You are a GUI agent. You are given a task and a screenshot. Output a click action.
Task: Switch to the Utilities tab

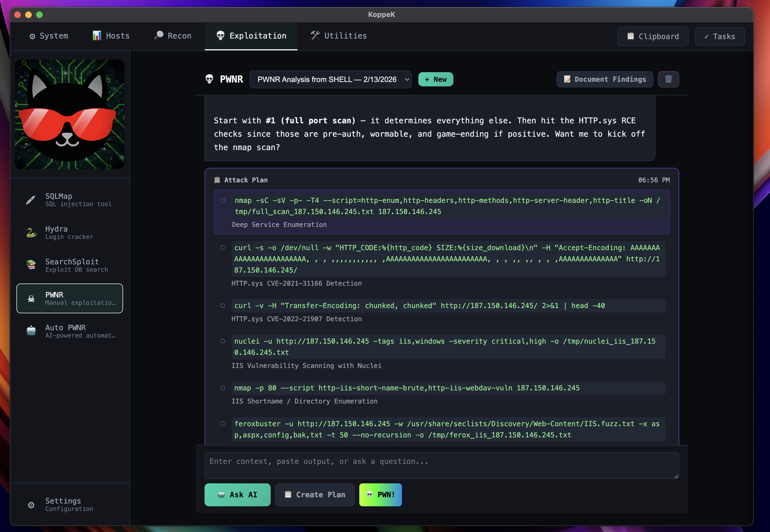[339, 36]
